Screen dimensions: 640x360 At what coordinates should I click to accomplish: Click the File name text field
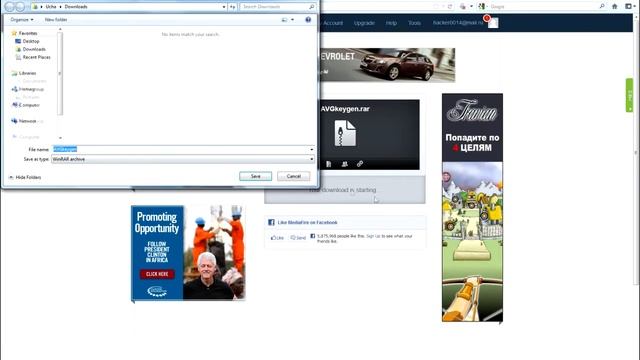(180, 149)
